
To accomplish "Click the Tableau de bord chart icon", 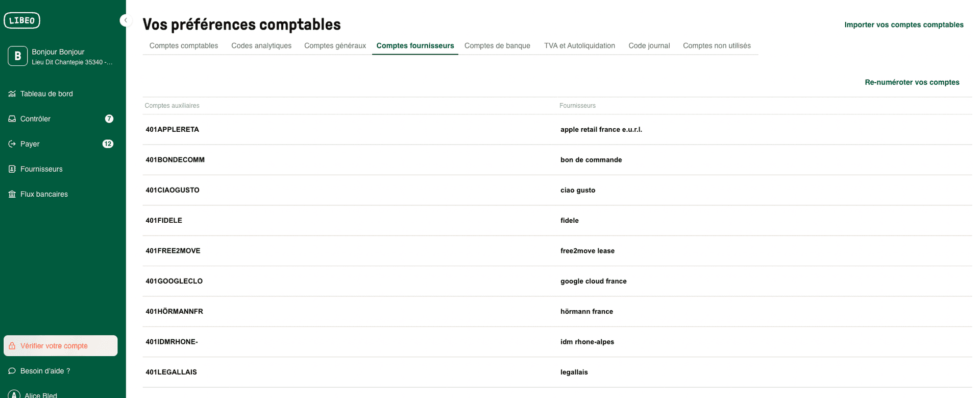I will [12, 94].
